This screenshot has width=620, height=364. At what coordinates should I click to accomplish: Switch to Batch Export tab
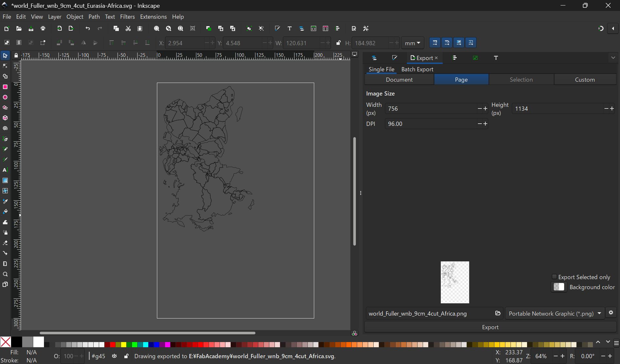pos(417,69)
